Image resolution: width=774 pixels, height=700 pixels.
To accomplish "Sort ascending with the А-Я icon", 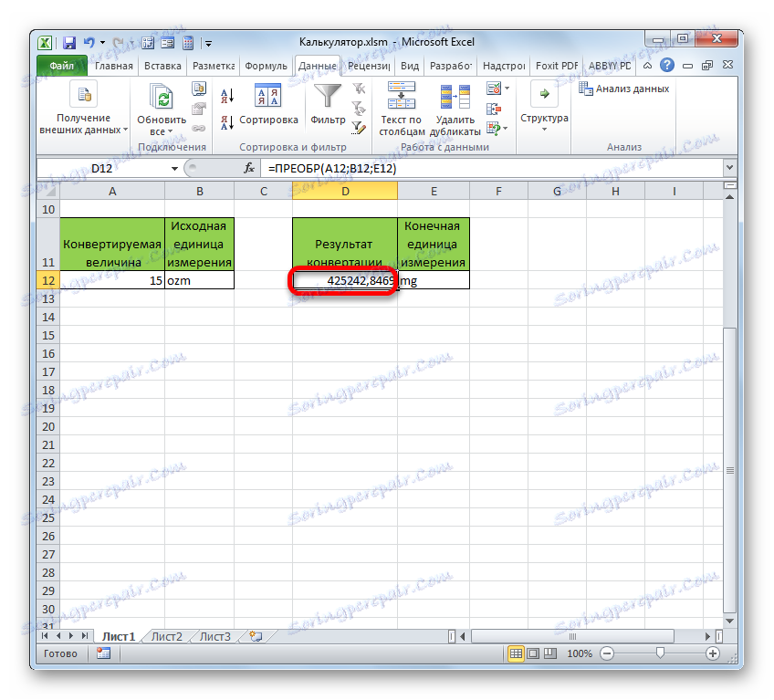I will pos(227,96).
